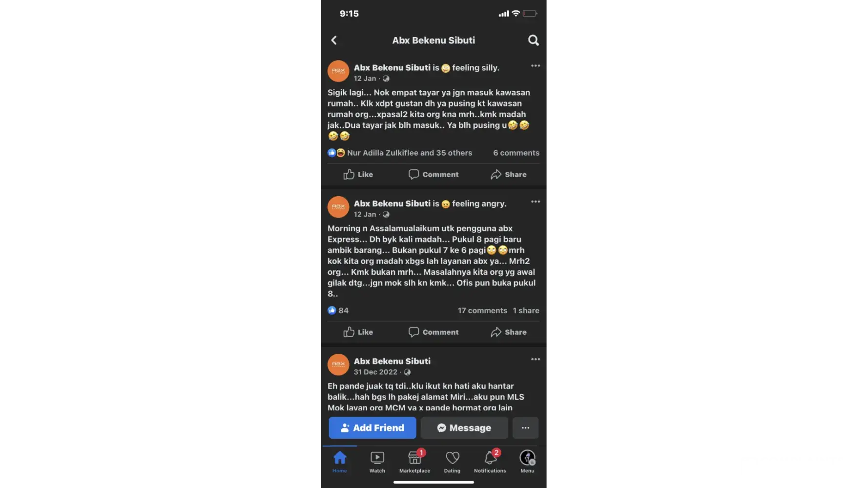Comment on the feeling silly post
Screen dimensions: 868x488
click(x=434, y=174)
